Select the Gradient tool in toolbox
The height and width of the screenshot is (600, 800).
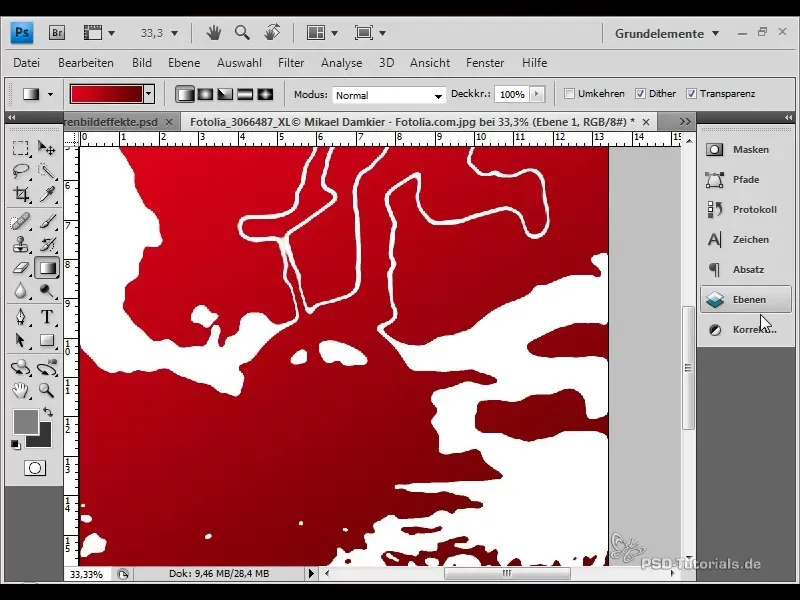[x=46, y=268]
